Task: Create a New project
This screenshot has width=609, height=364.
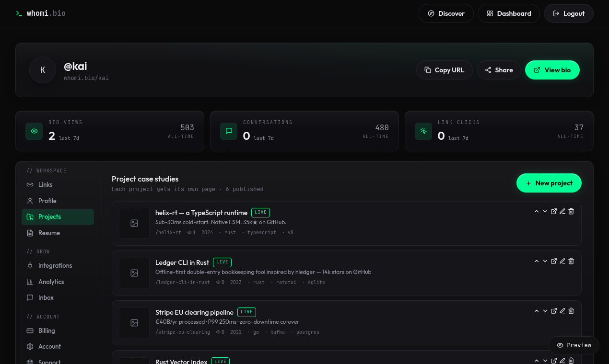Action: click(549, 183)
